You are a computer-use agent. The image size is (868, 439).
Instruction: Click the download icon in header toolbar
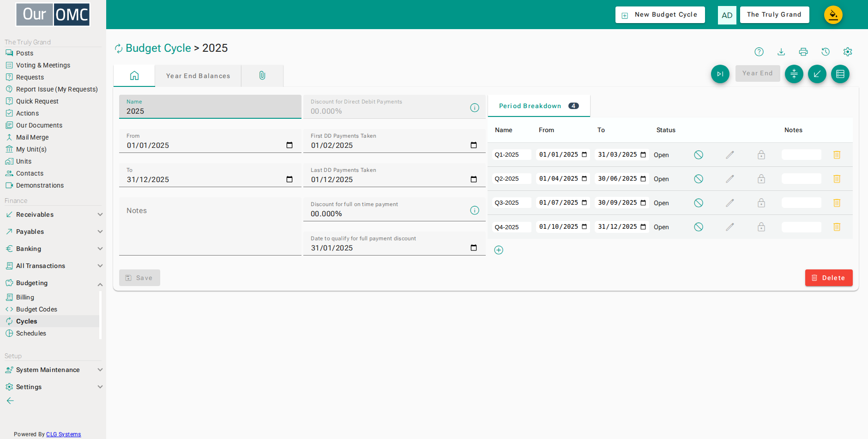(781, 52)
